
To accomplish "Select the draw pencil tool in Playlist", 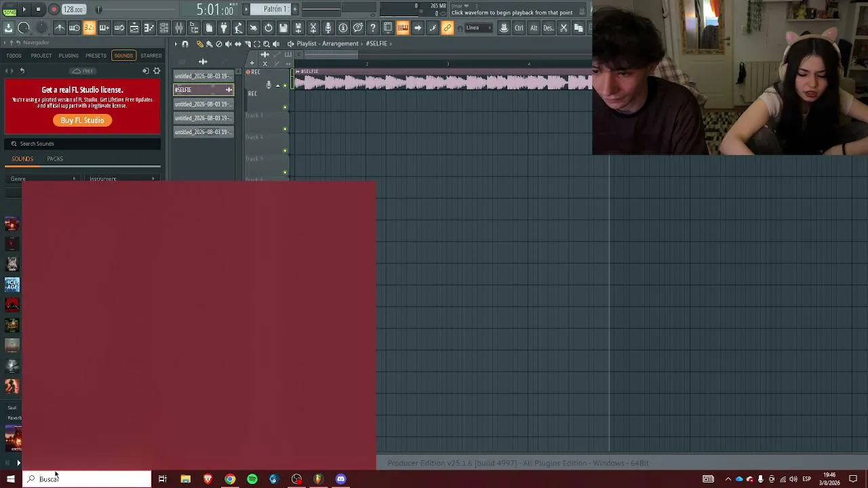I will (x=199, y=44).
